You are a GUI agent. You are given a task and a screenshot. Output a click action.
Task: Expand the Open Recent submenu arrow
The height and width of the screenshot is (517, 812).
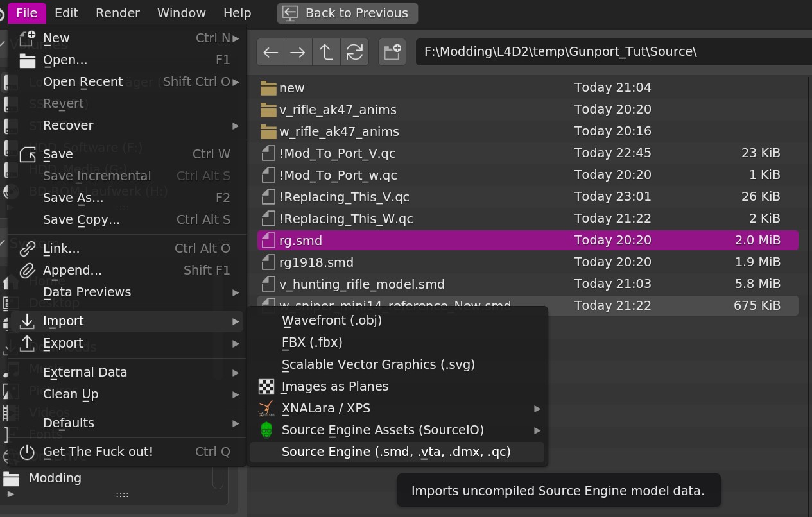click(x=236, y=82)
